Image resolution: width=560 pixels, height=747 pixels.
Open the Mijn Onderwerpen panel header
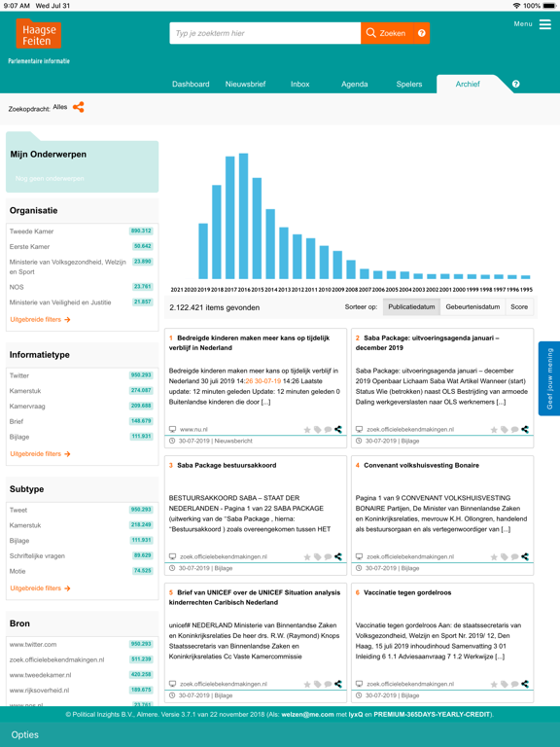click(x=48, y=155)
